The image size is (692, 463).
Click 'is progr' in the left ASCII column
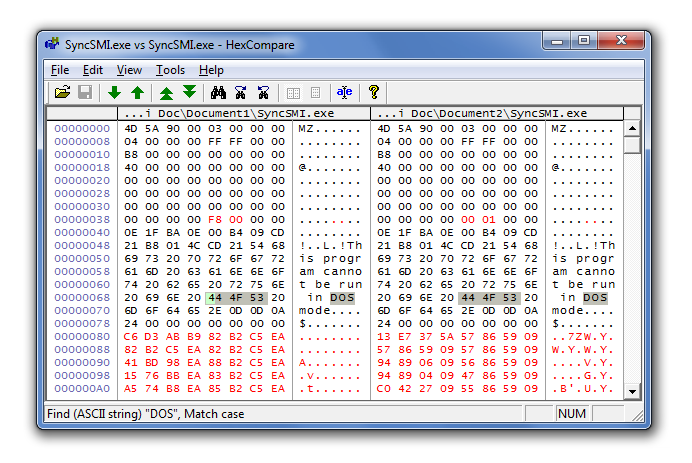330,259
